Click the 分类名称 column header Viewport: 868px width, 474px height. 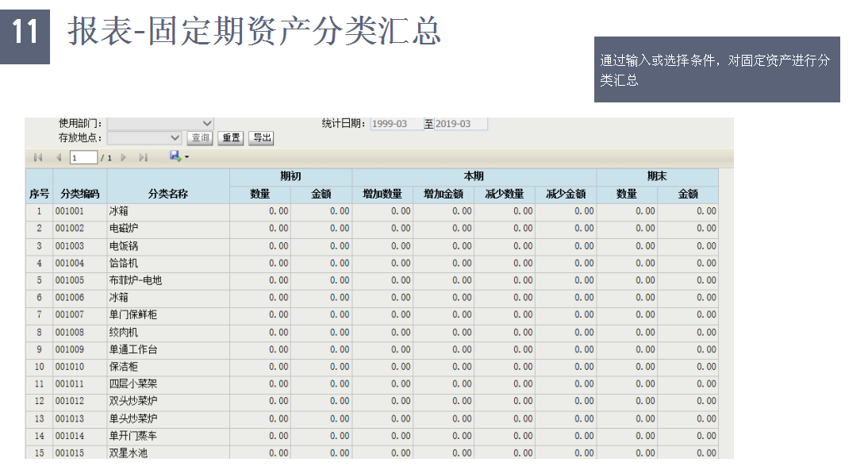point(169,193)
